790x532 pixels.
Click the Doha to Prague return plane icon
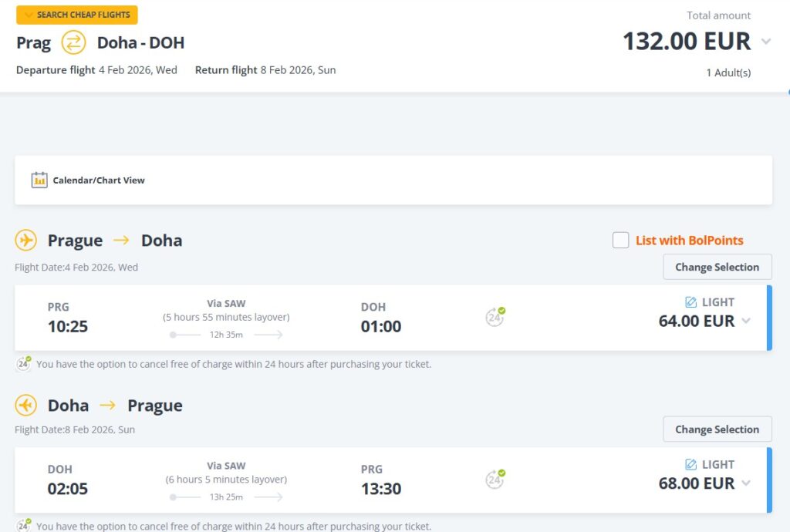click(x=26, y=406)
